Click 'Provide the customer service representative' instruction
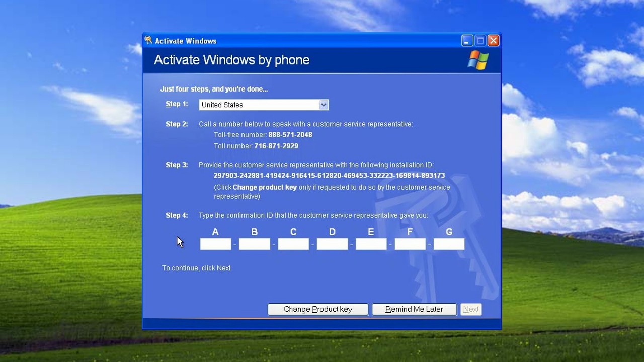The height and width of the screenshot is (362, 644). pyautogui.click(x=316, y=165)
